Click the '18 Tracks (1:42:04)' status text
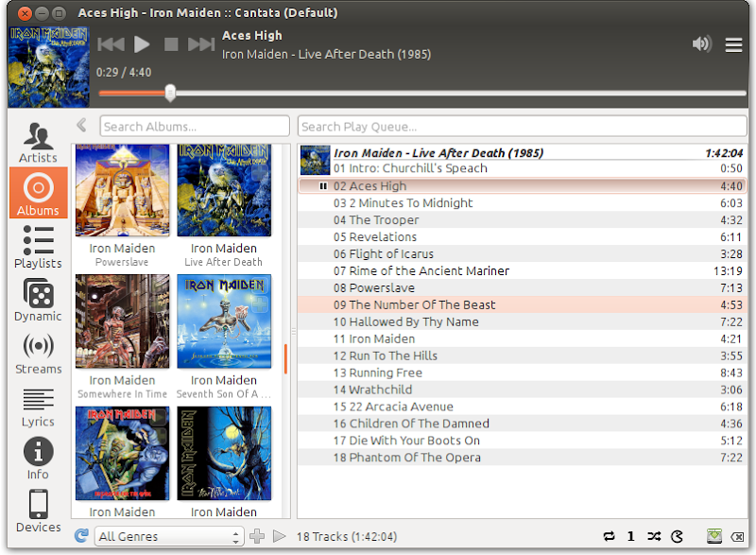Screen dimensions: 756x555 pyautogui.click(x=347, y=537)
